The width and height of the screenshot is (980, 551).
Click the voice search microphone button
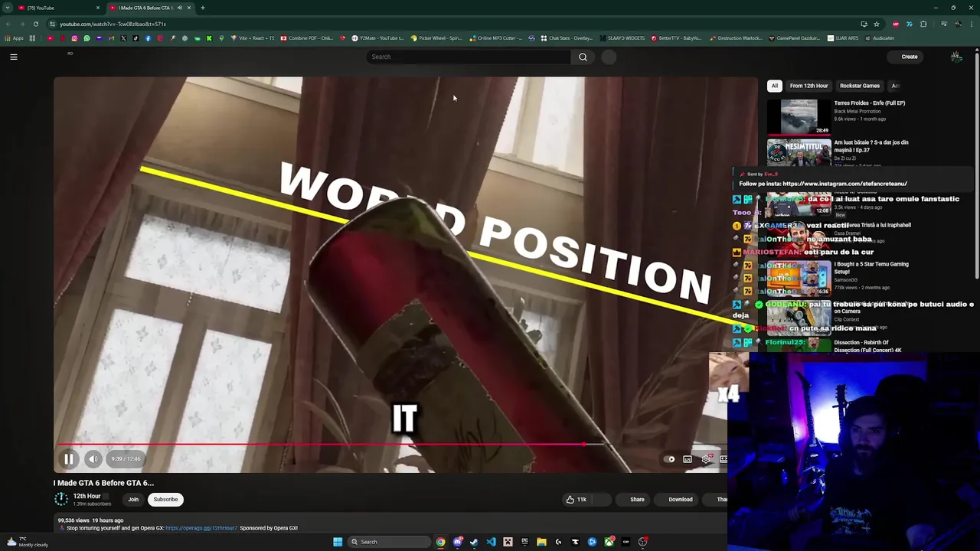click(x=609, y=57)
